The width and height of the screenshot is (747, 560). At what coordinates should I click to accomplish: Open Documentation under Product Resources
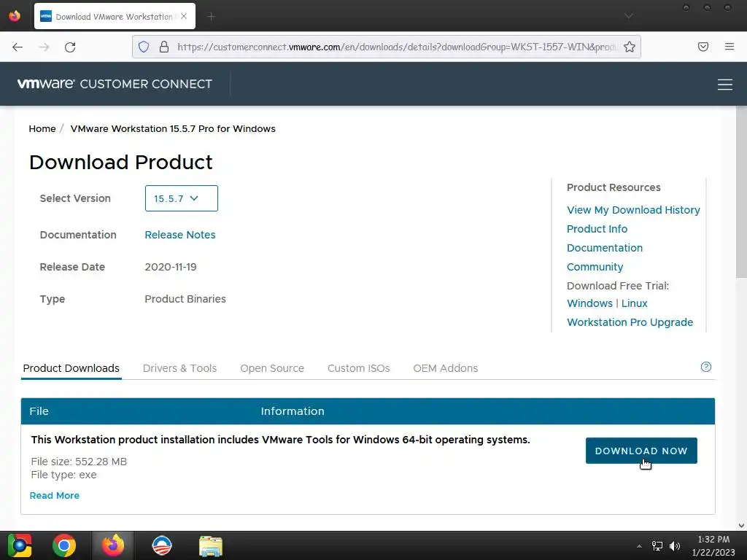click(605, 248)
